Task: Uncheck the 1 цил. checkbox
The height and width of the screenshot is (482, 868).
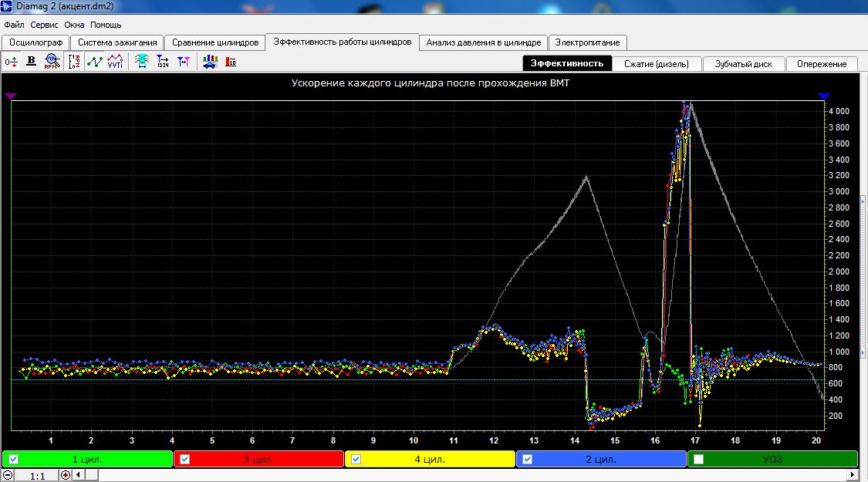Action: (14, 460)
